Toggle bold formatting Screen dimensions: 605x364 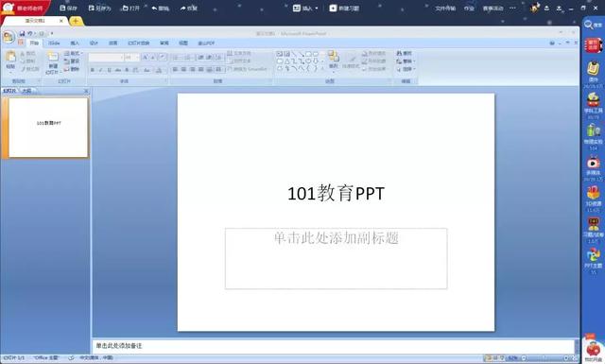tap(93, 70)
